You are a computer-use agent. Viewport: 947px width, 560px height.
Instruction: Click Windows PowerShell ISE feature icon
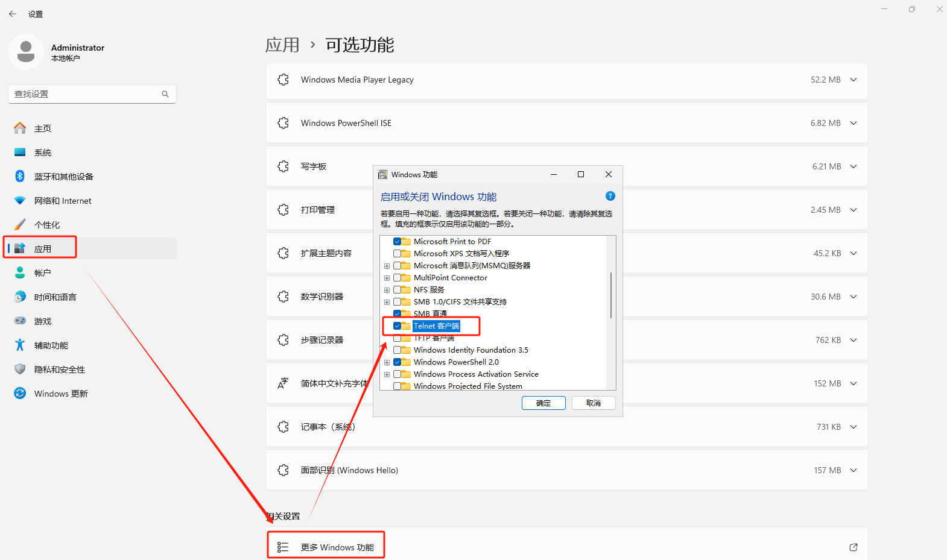pyautogui.click(x=283, y=123)
